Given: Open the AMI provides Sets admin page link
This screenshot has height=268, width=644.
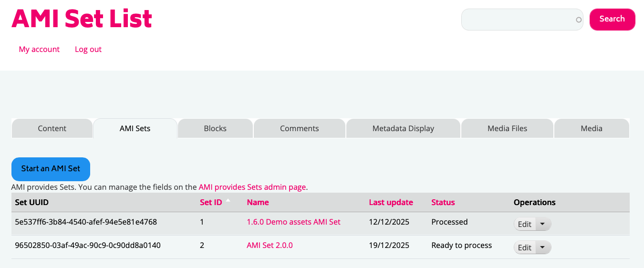Looking at the screenshot, I should click(252, 187).
